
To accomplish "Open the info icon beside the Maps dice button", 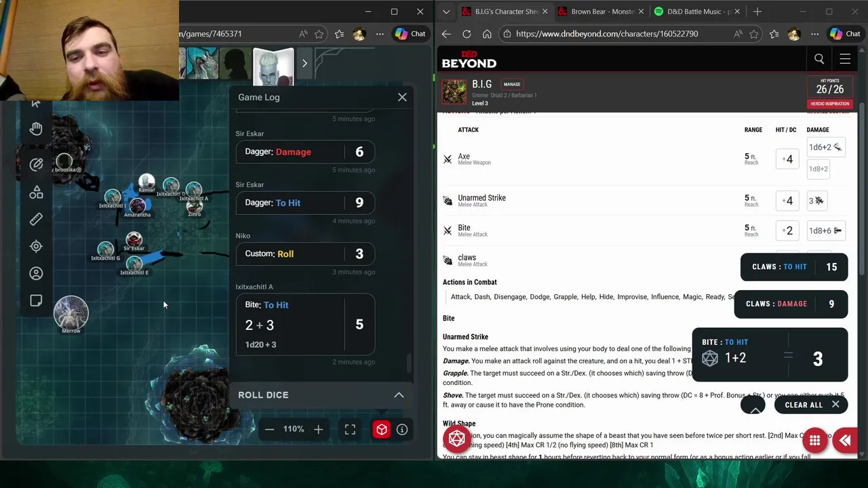I will click(x=402, y=429).
